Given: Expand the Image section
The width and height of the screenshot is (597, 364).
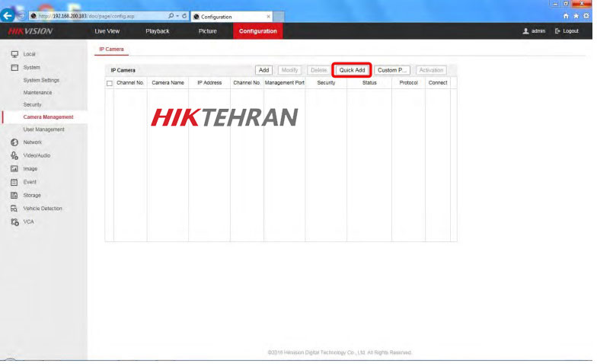Looking at the screenshot, I should (30, 169).
